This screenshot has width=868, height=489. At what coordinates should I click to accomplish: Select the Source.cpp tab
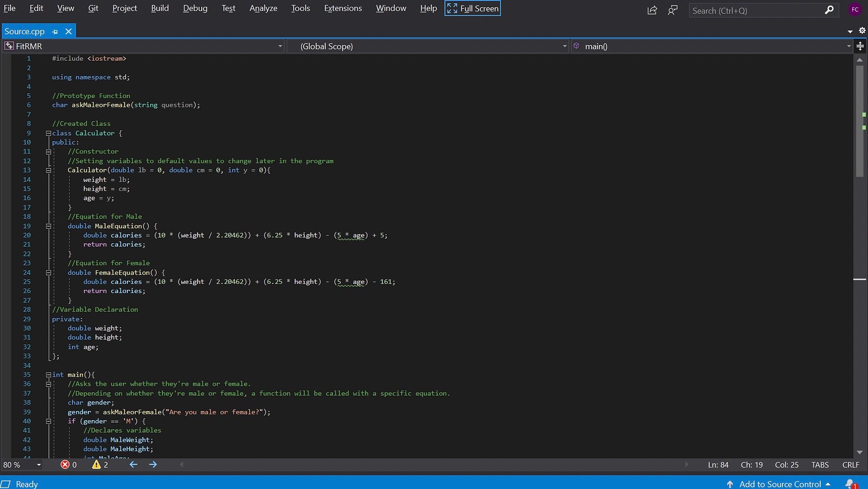(x=25, y=32)
